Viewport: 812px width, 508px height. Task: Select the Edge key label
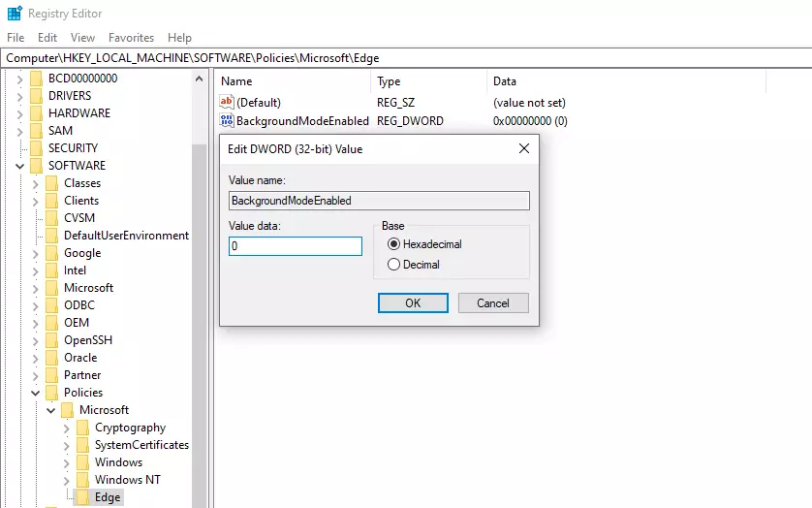coord(108,497)
